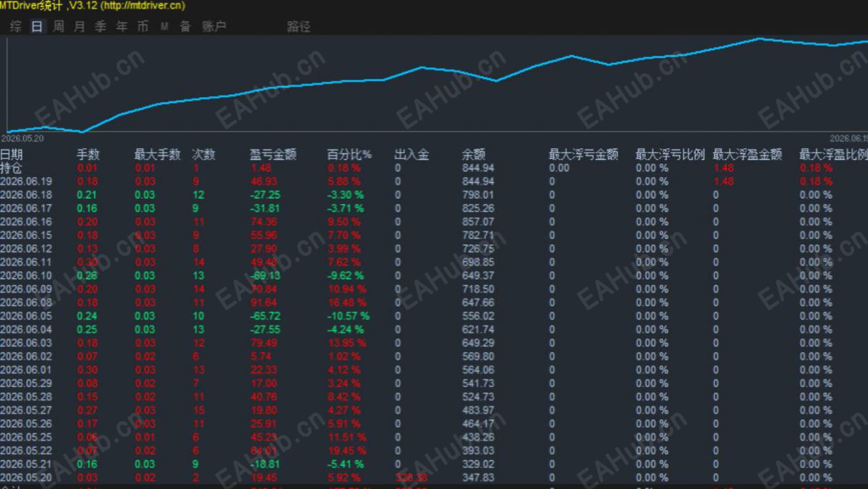The height and width of the screenshot is (489, 868).
Task: Click the 2026.05.20 date in the table
Action: click(26, 477)
